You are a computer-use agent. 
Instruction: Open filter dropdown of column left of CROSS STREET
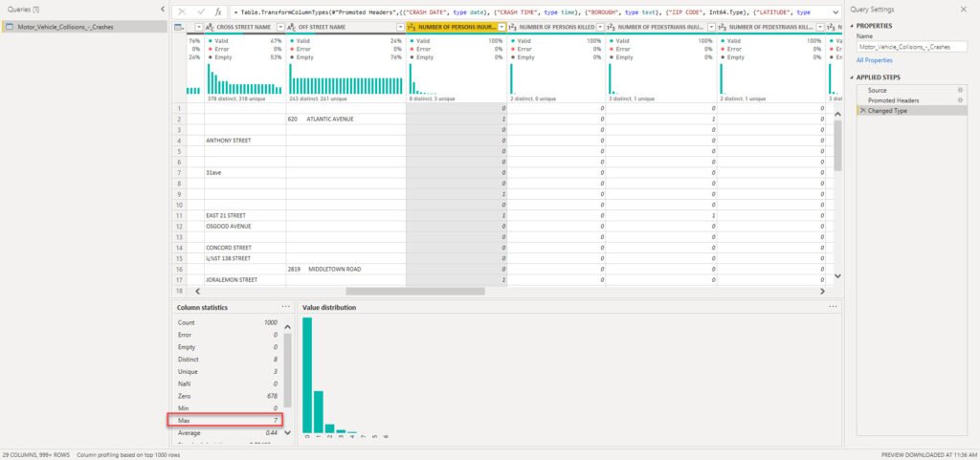coord(199,28)
